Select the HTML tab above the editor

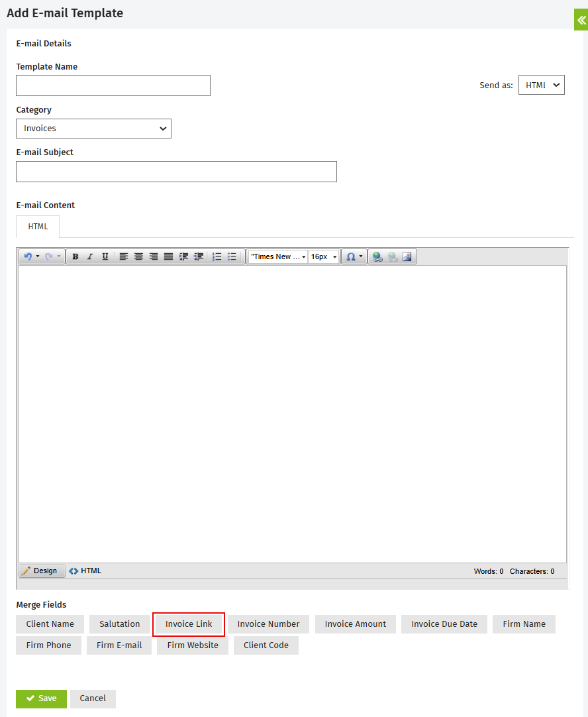coord(38,227)
